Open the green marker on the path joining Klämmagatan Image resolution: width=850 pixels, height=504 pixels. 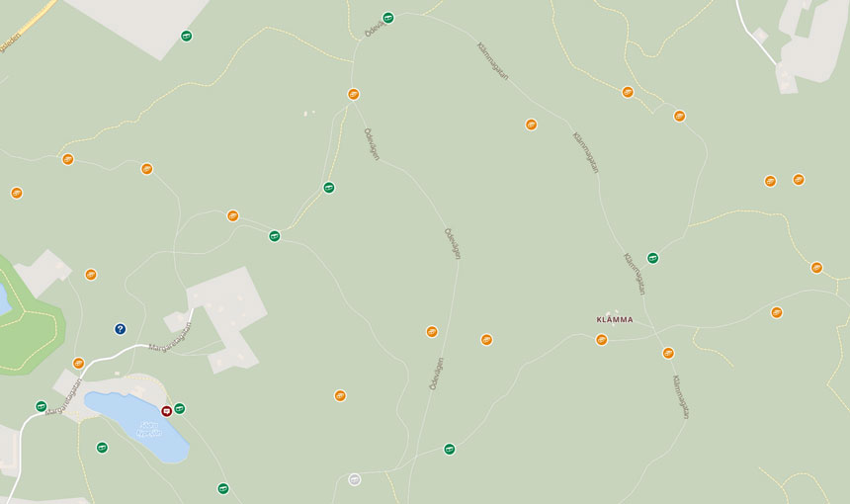pos(652,258)
